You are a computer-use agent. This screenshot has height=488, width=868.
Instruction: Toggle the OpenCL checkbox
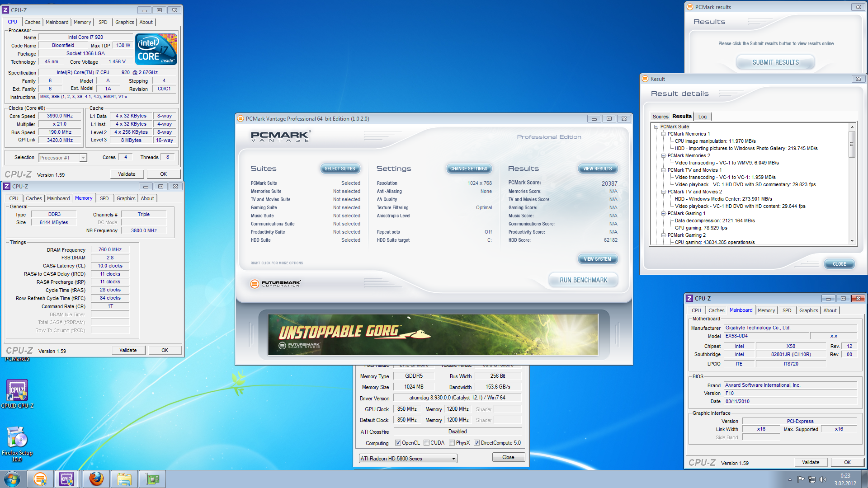pos(398,443)
